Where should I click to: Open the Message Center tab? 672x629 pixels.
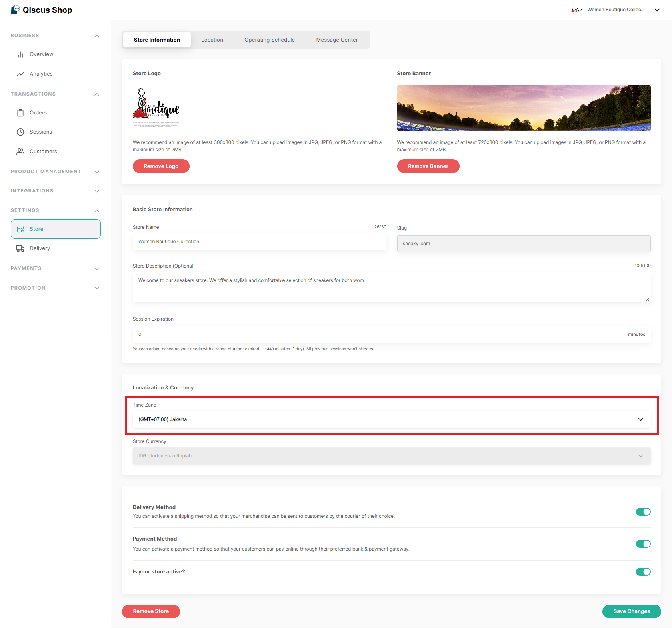[x=337, y=40]
